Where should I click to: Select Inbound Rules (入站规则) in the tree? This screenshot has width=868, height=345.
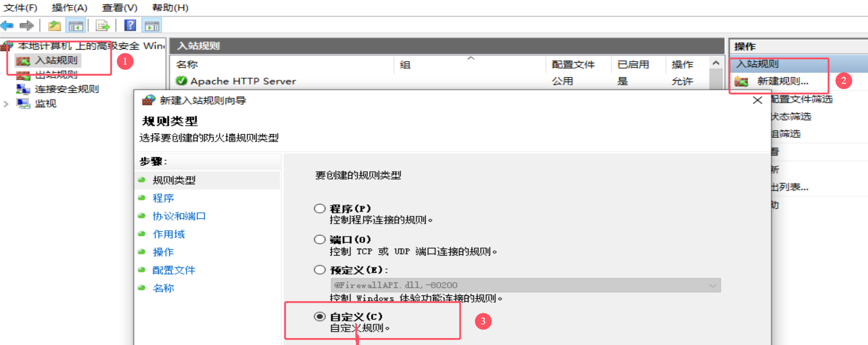pos(56,60)
